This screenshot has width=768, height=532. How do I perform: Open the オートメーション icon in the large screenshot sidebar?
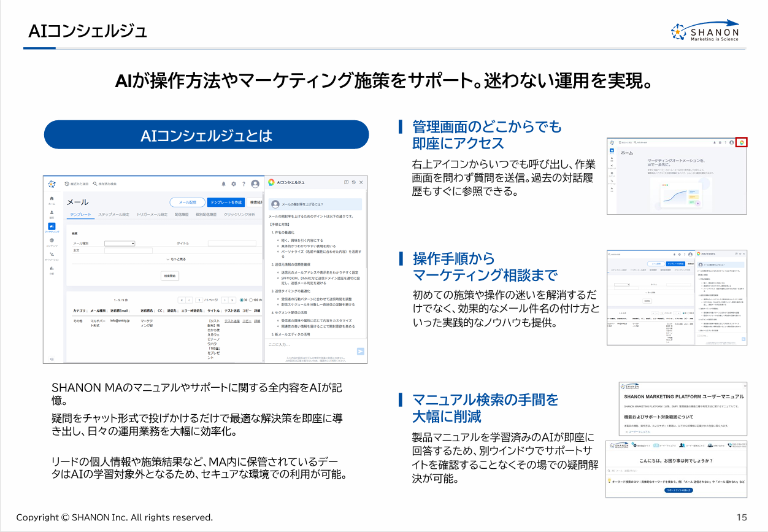pos(52,254)
